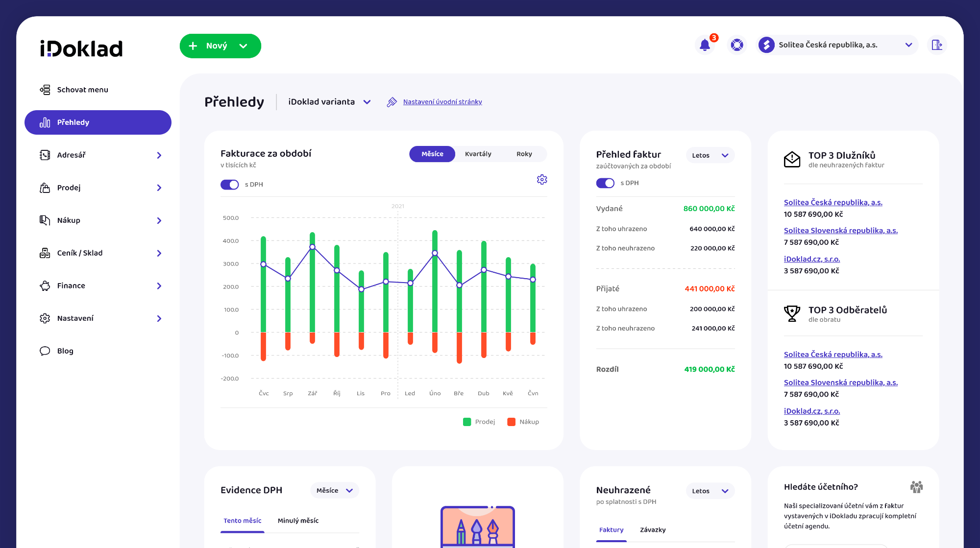Open Solitea Slovenská republika in TOP 3 Dlužníků
980x548 pixels.
click(x=841, y=231)
